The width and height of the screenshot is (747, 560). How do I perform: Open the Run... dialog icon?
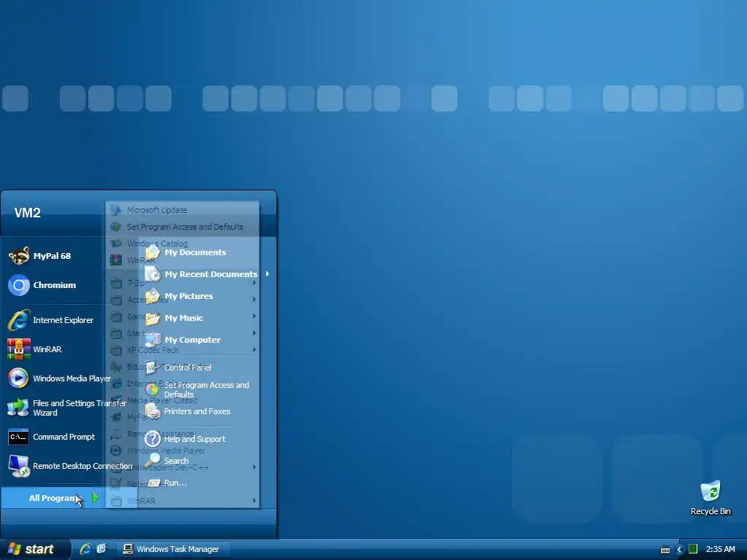[153, 483]
